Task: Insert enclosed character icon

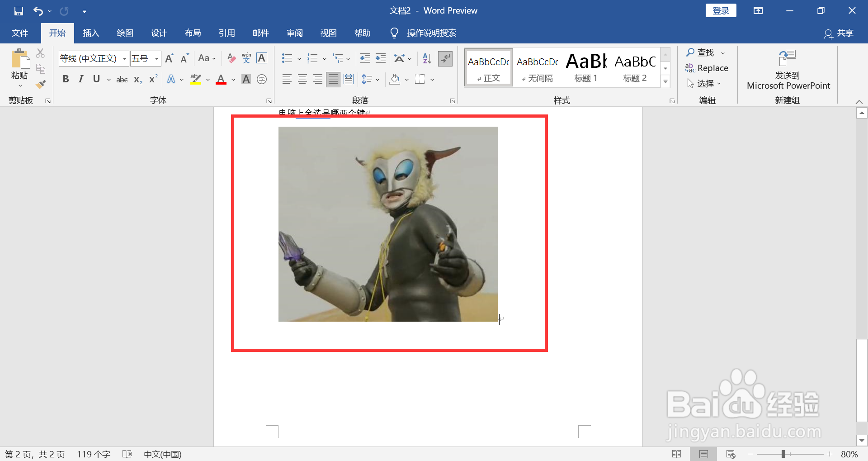Action: (262, 80)
